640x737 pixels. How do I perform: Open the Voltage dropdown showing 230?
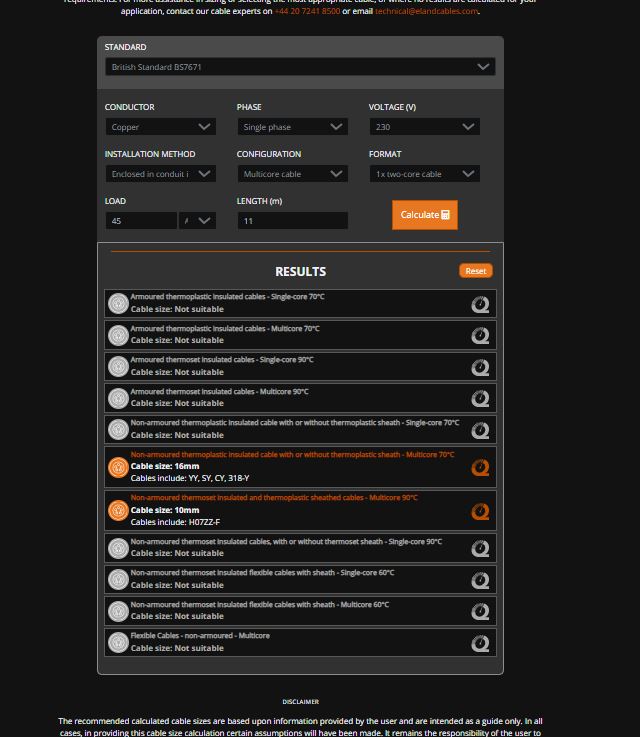coord(424,127)
